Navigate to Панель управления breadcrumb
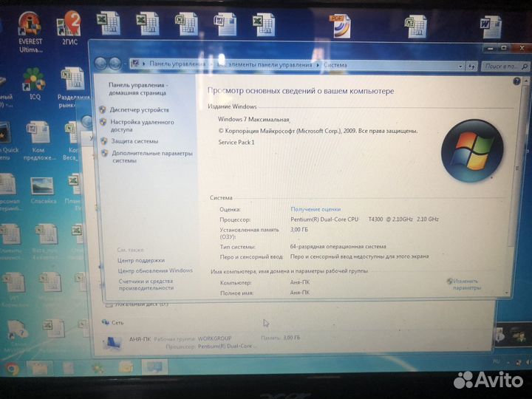This screenshot has height=399, width=532. pos(177,64)
